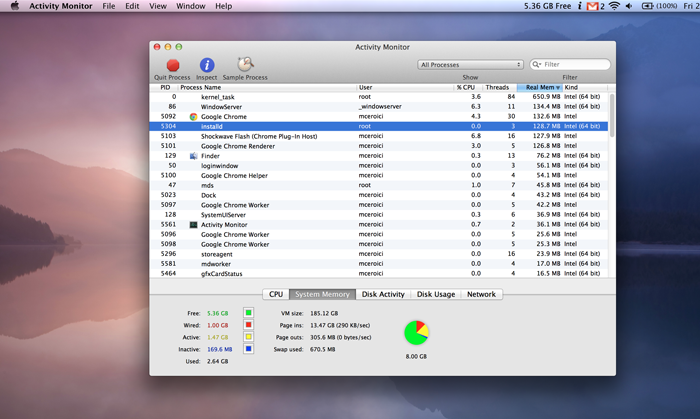Open the All Processes dropdown
The height and width of the screenshot is (419, 700).
coord(470,65)
